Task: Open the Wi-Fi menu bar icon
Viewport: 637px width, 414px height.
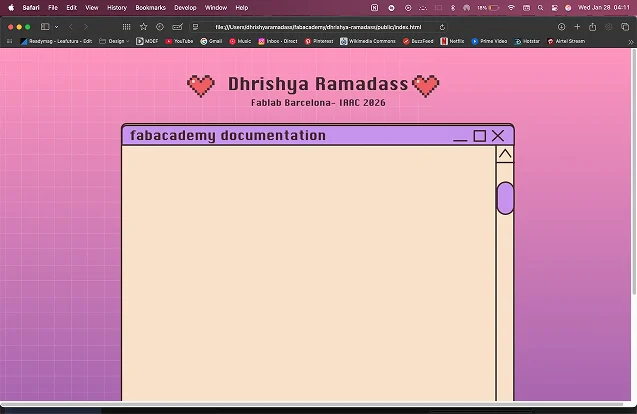Action: point(511,7)
